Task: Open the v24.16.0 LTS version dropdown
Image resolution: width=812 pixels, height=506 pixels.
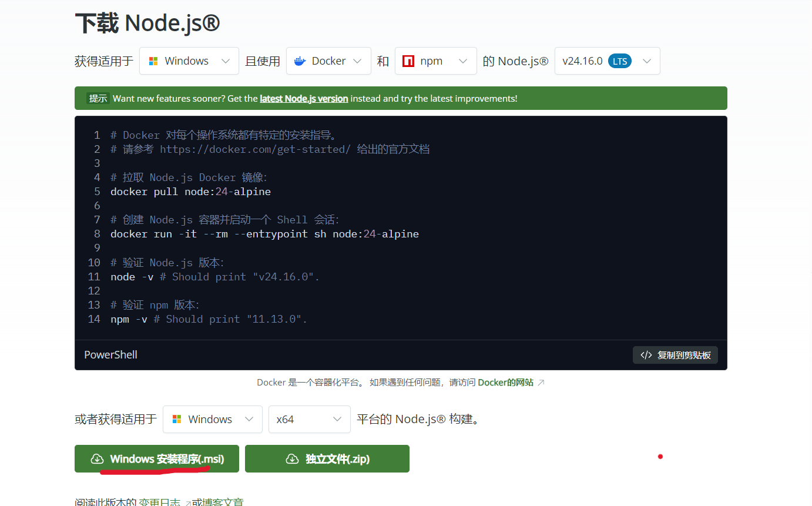Action: coord(607,61)
